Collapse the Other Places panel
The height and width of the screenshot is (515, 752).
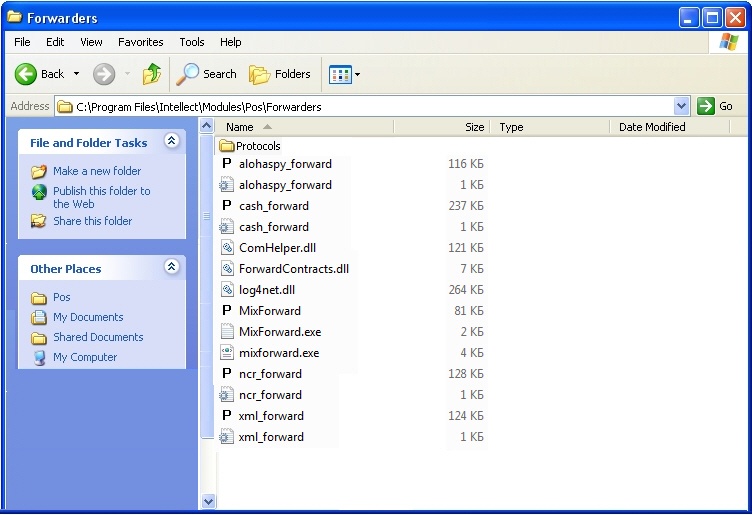tap(171, 268)
